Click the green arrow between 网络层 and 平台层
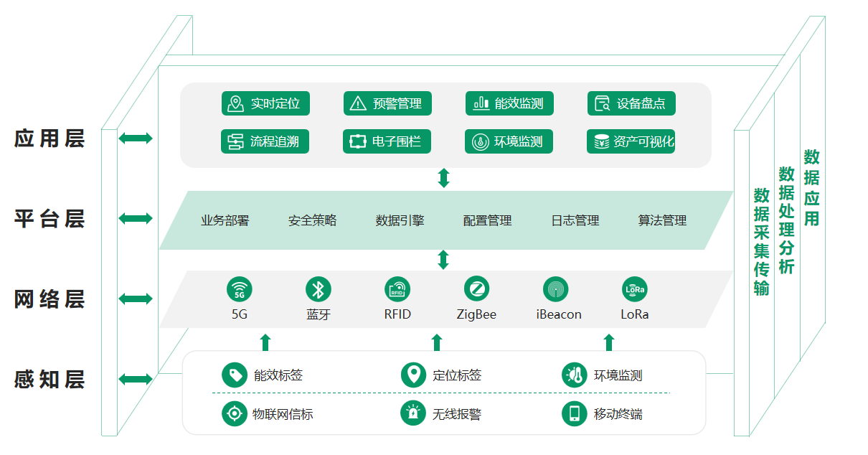 click(443, 258)
